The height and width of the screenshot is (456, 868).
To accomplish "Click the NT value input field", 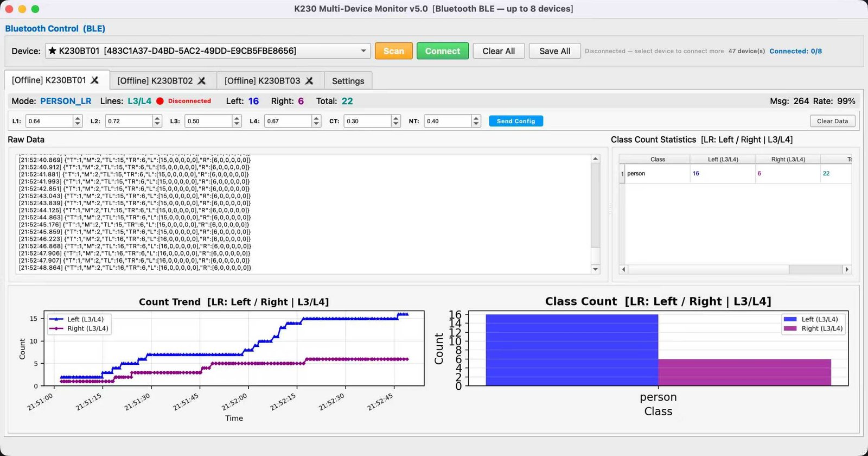I will (x=448, y=121).
